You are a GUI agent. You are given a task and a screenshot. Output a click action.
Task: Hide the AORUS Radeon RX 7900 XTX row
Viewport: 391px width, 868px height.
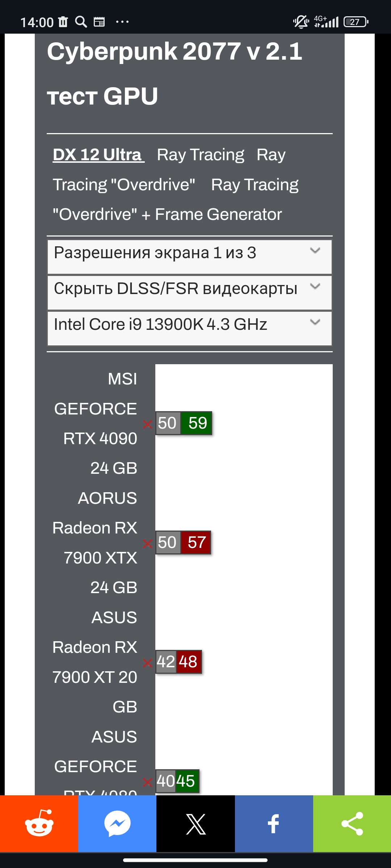tap(147, 543)
